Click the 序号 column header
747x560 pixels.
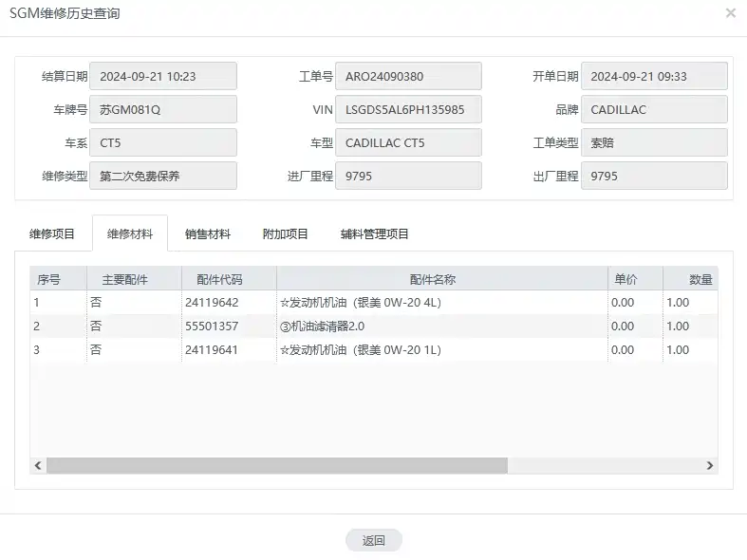click(58, 279)
